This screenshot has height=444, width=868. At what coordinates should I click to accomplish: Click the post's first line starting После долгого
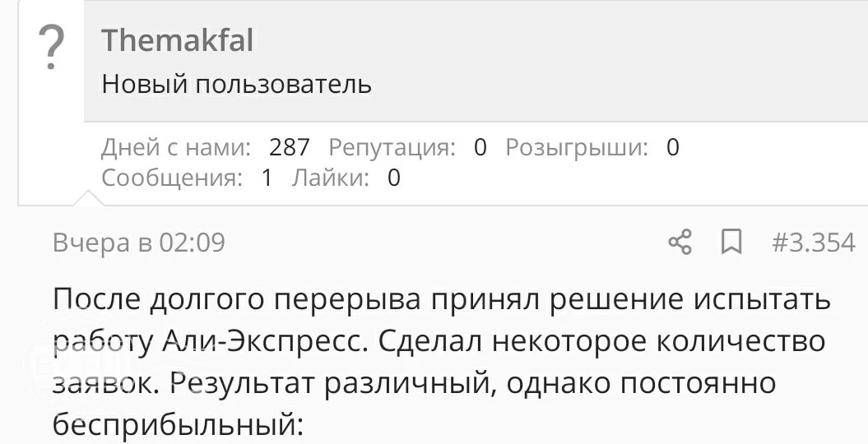point(442,299)
